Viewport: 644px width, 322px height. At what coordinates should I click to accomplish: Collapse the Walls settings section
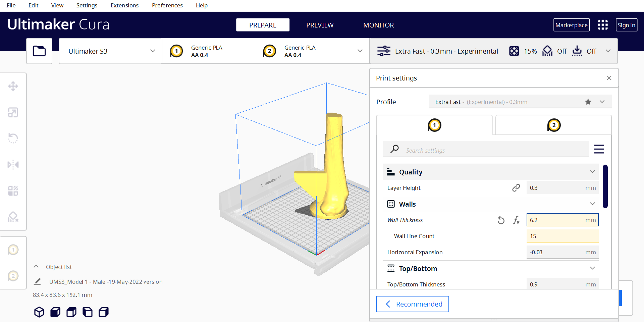pyautogui.click(x=592, y=204)
